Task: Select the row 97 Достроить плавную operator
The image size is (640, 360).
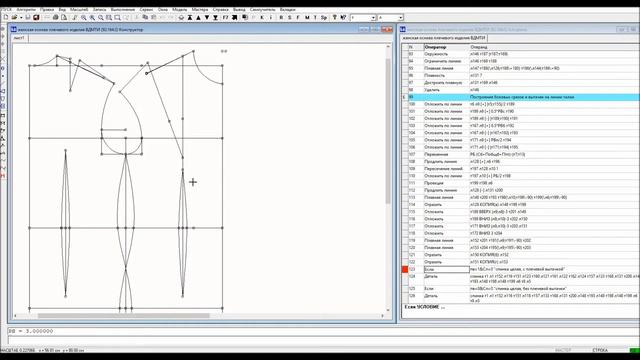Action: 443,83
